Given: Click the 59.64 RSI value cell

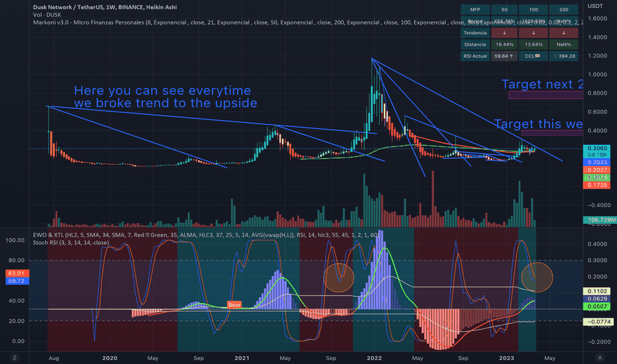Looking at the screenshot, I should pyautogui.click(x=504, y=56).
